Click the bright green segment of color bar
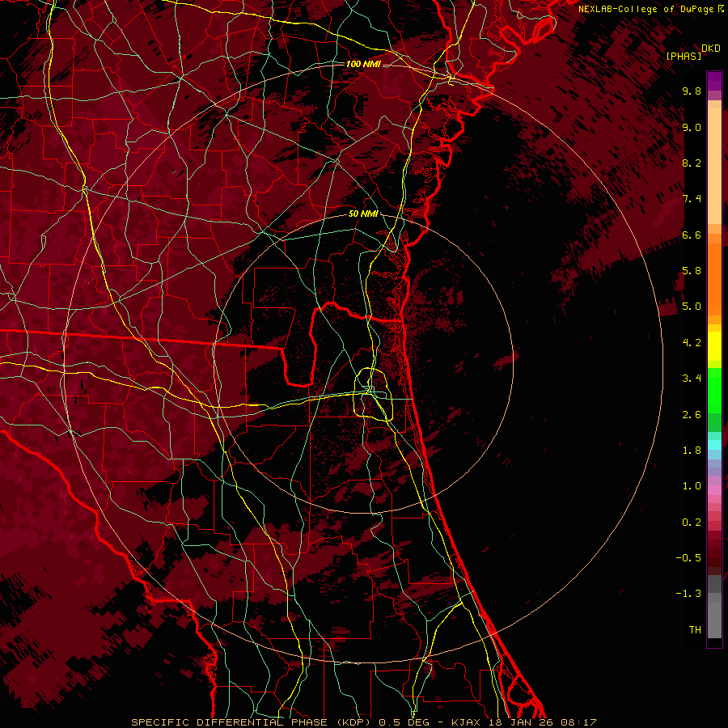This screenshot has height=728, width=728. coord(714,391)
